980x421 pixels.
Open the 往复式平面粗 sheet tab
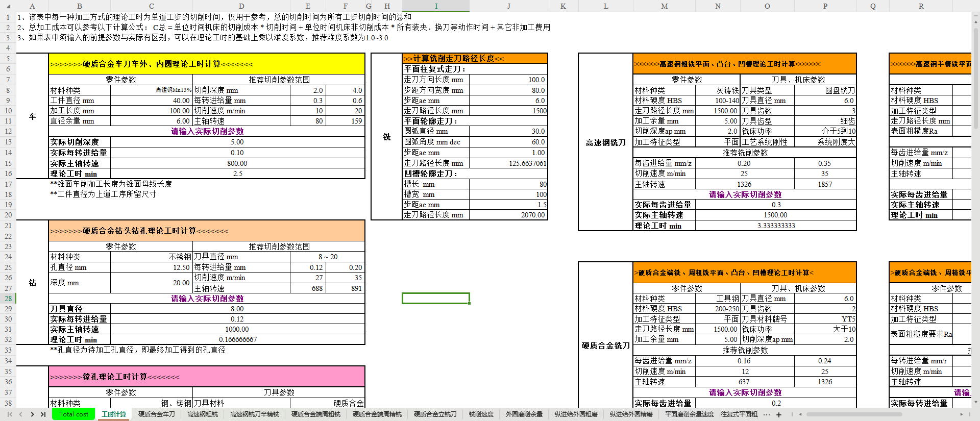tap(739, 414)
